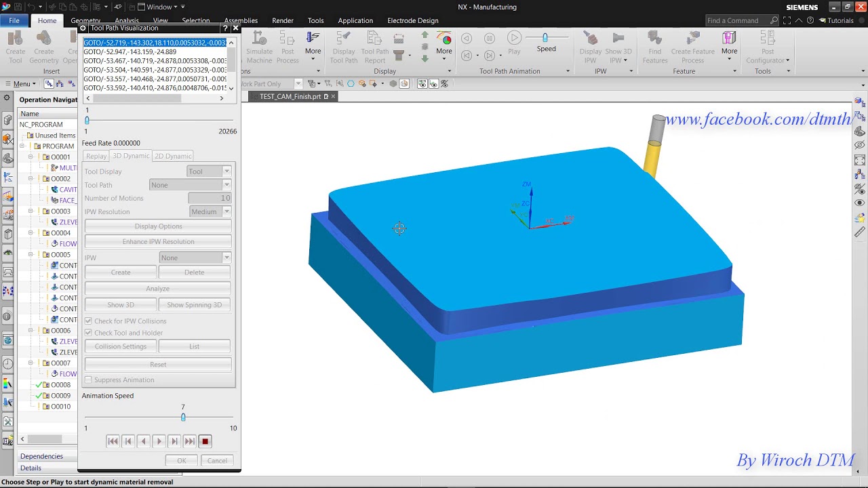The image size is (868, 488).
Task: Click the GOTO list horizontal scrollbar
Action: point(155,98)
